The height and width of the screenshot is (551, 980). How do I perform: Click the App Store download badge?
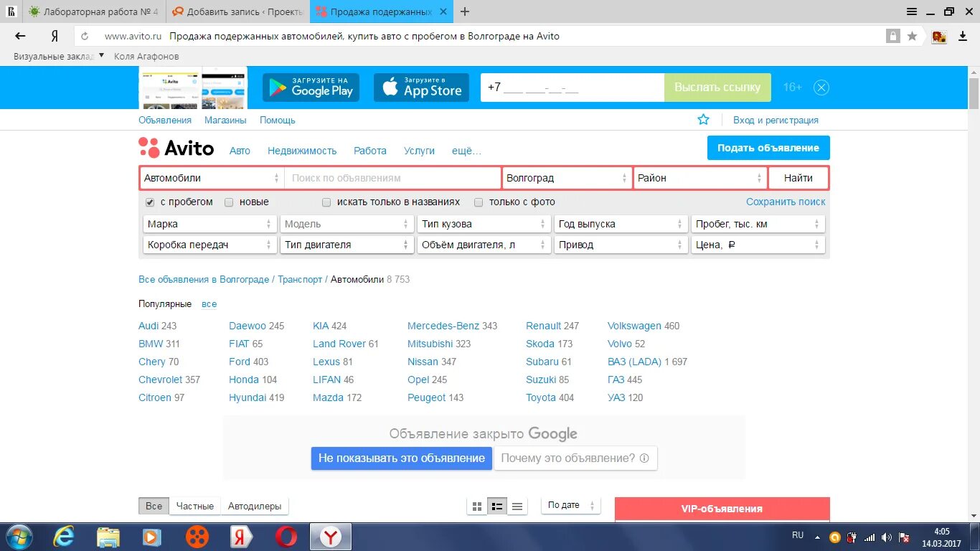[x=421, y=88]
